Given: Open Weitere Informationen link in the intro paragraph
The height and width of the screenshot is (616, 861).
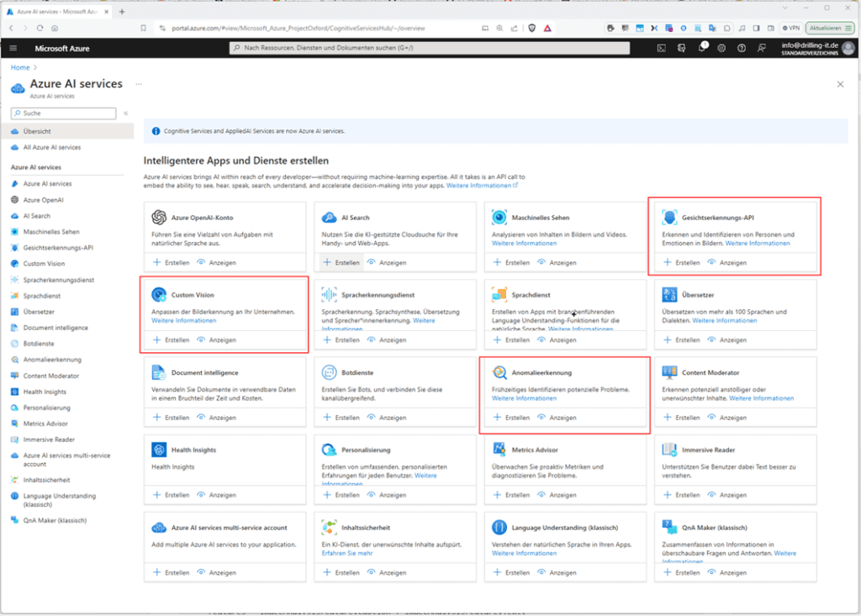Looking at the screenshot, I should (482, 186).
